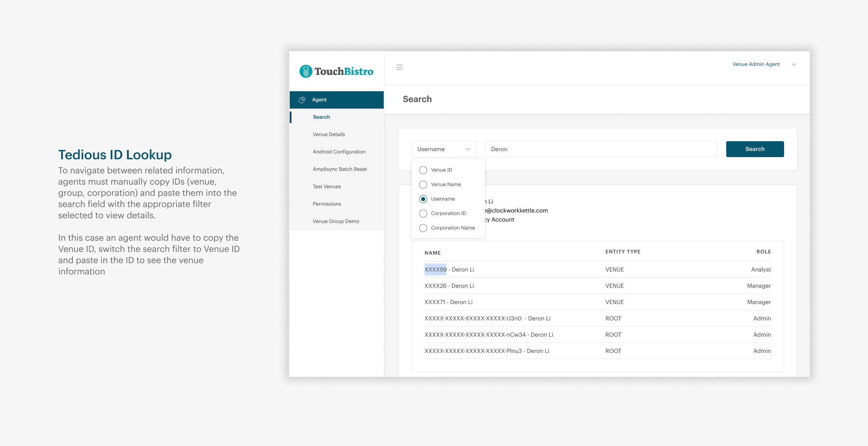
Task: Select the Venue ID radio option
Action: pos(423,170)
